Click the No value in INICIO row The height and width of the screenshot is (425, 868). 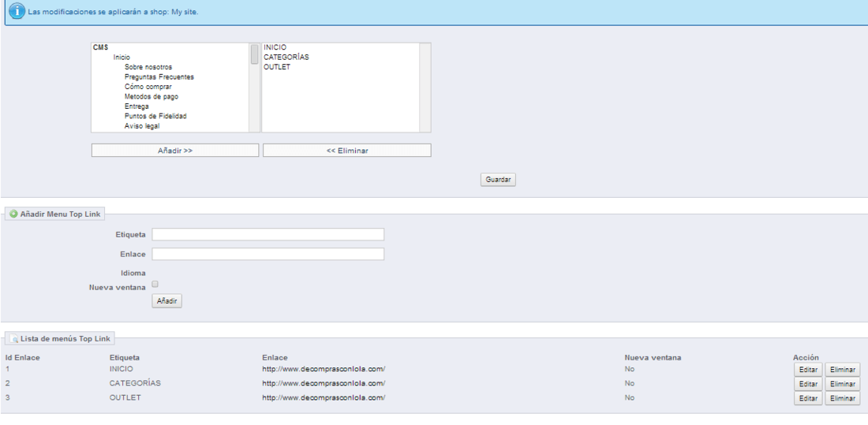(x=630, y=368)
